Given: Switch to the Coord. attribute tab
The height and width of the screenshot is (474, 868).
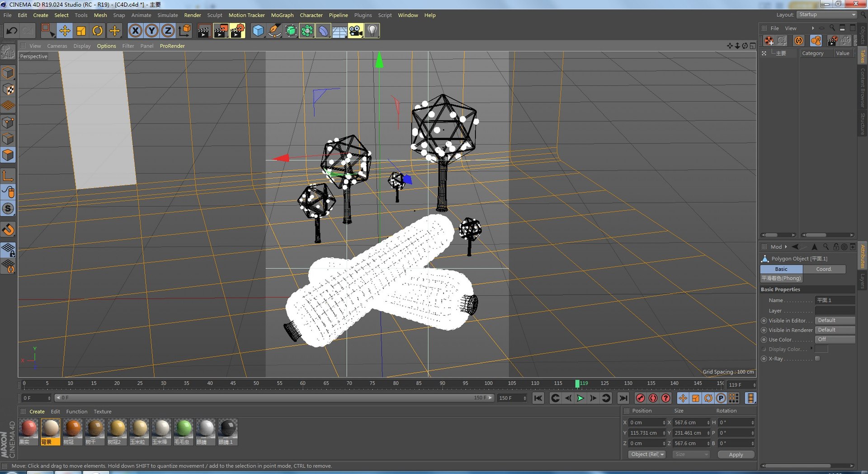Looking at the screenshot, I should [x=824, y=269].
